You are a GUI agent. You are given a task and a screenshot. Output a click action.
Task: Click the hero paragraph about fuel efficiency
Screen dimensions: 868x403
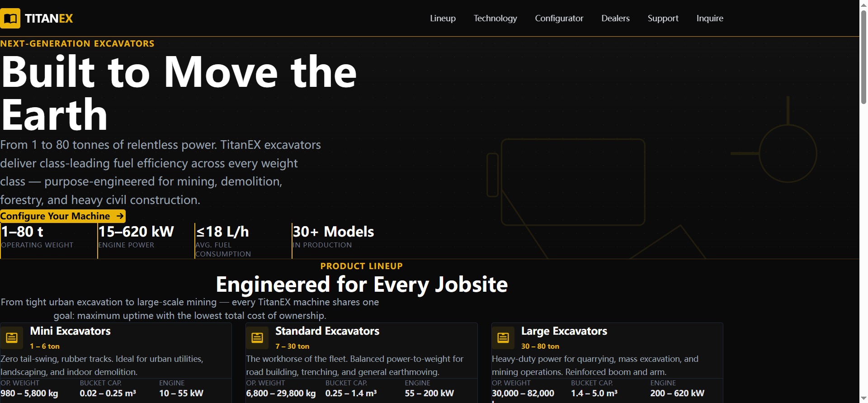160,172
